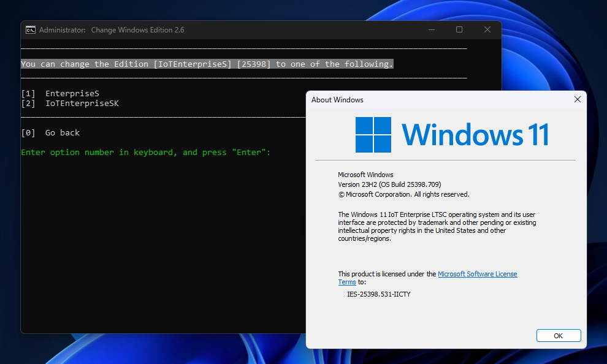Close the About Windows dialog

pos(577,99)
